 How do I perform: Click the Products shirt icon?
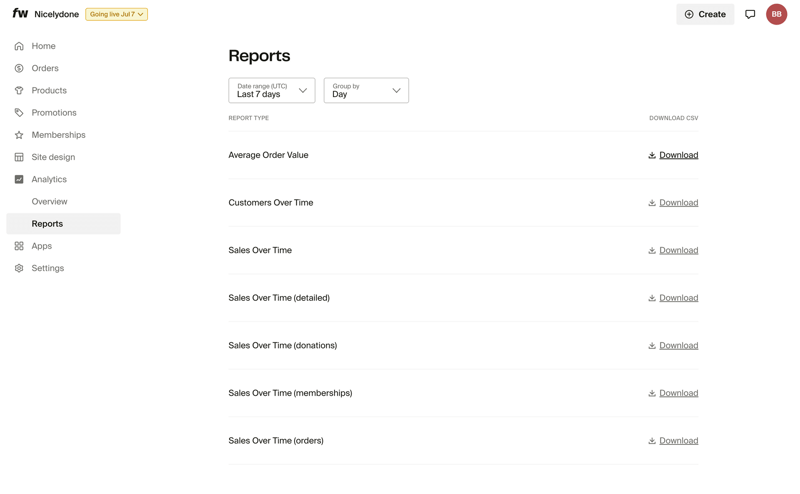[x=19, y=90]
